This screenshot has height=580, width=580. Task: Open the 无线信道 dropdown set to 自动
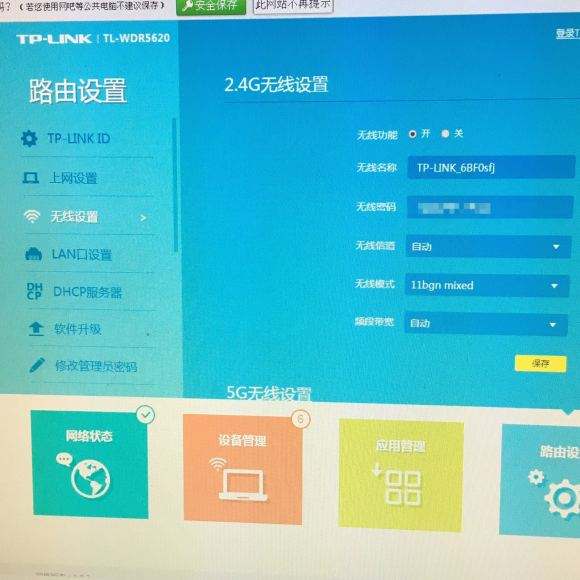click(488, 247)
